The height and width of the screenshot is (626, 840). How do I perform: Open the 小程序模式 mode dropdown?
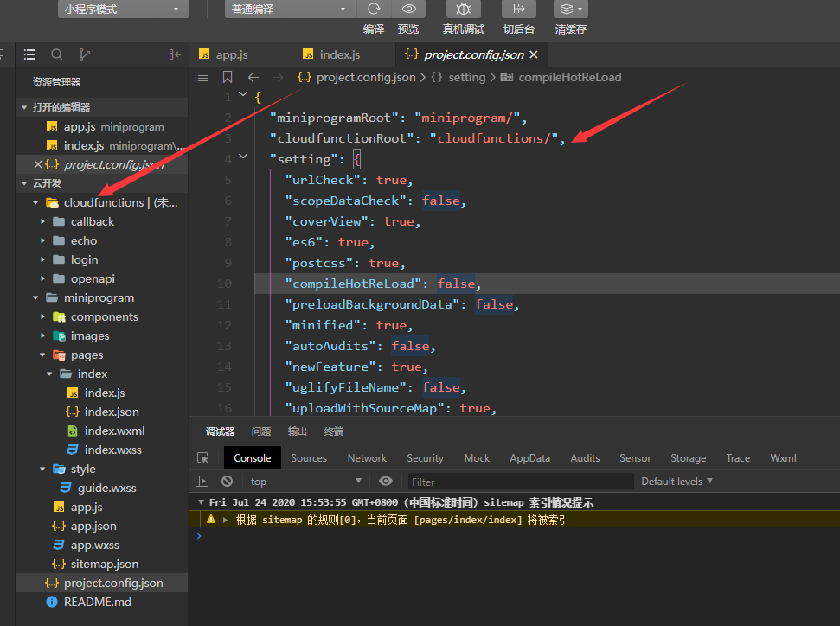pyautogui.click(x=123, y=10)
